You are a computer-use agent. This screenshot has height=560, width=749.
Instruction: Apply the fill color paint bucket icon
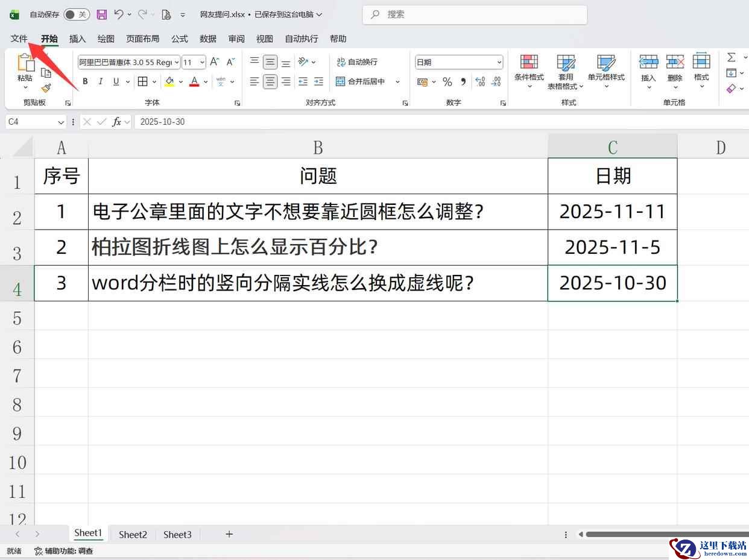169,81
